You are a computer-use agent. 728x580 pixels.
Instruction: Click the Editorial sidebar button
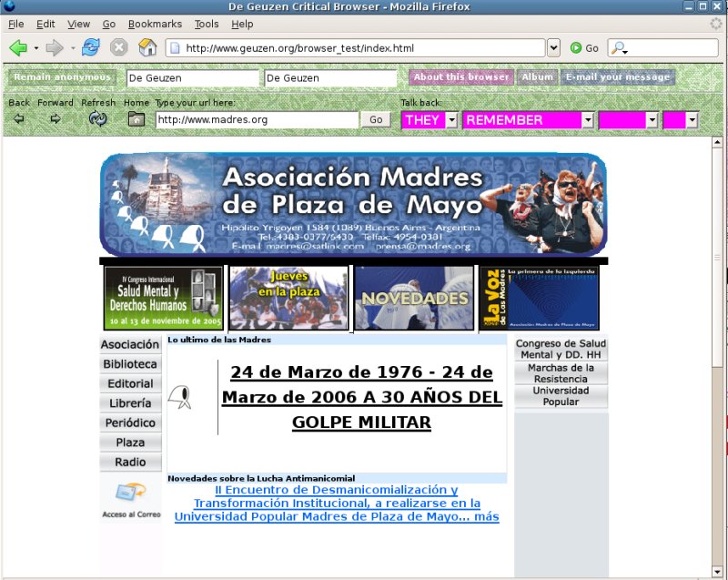[x=130, y=383]
